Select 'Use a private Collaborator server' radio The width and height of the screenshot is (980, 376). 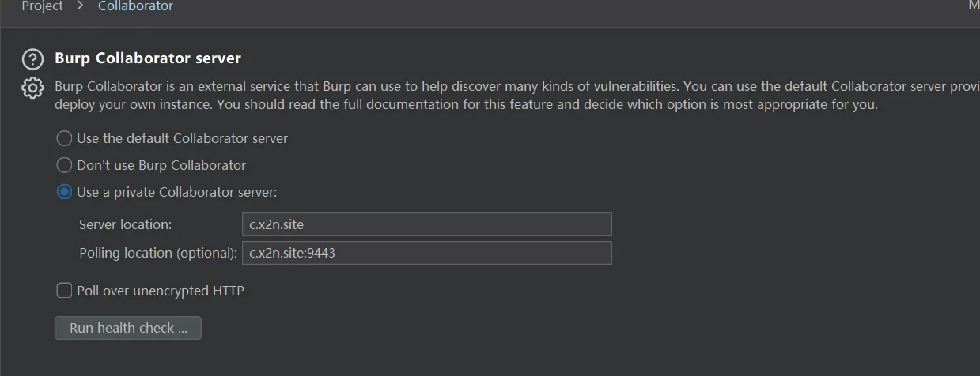[64, 192]
